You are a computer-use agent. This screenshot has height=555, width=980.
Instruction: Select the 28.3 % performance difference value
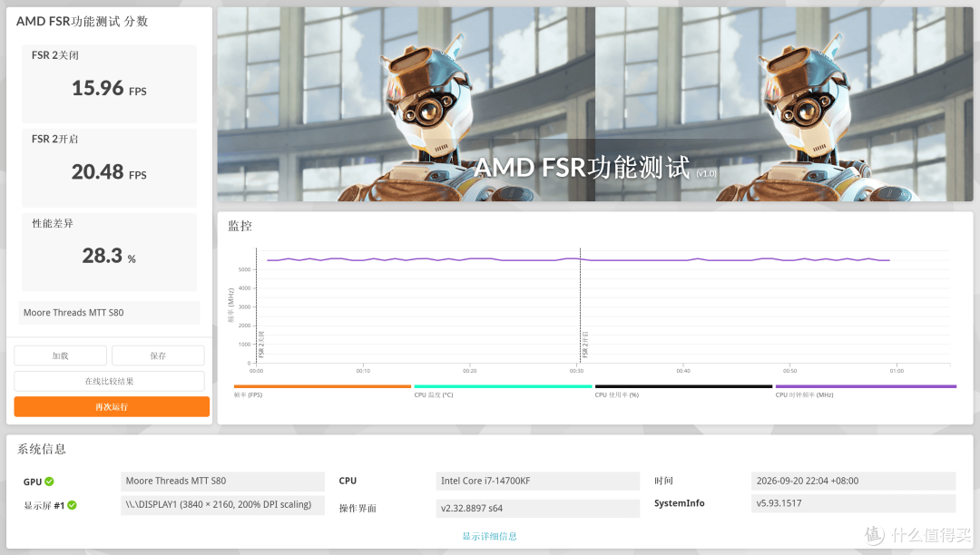click(x=109, y=256)
